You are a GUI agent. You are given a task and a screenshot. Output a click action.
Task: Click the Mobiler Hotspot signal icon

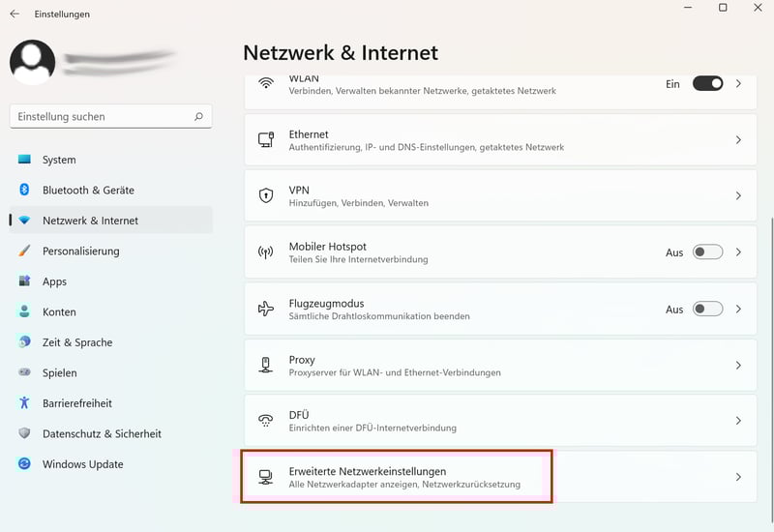pos(266,252)
